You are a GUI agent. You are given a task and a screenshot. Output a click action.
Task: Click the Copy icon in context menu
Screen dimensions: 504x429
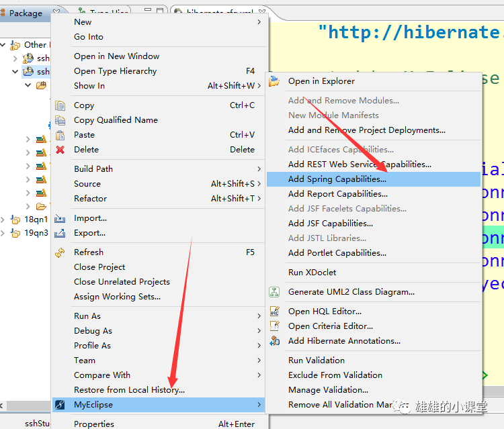(x=60, y=105)
